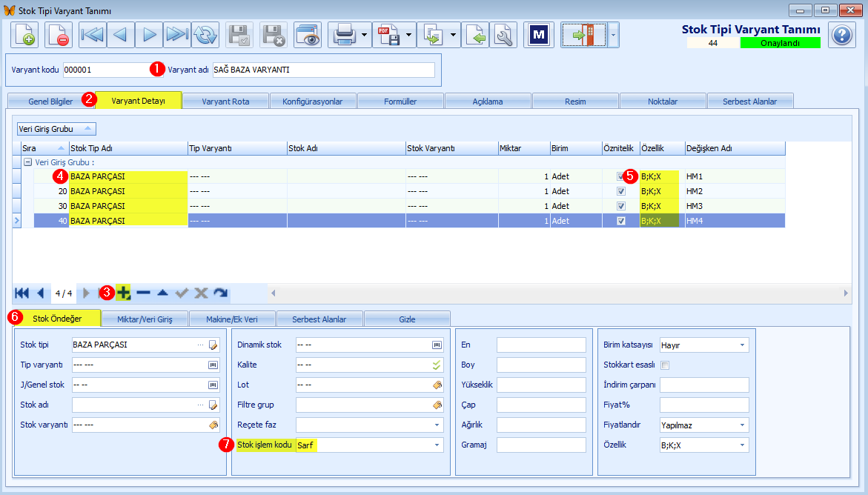Viewport: 868px width, 495px height.
Task: Switch to the Varyant Rota tab
Action: pos(225,102)
